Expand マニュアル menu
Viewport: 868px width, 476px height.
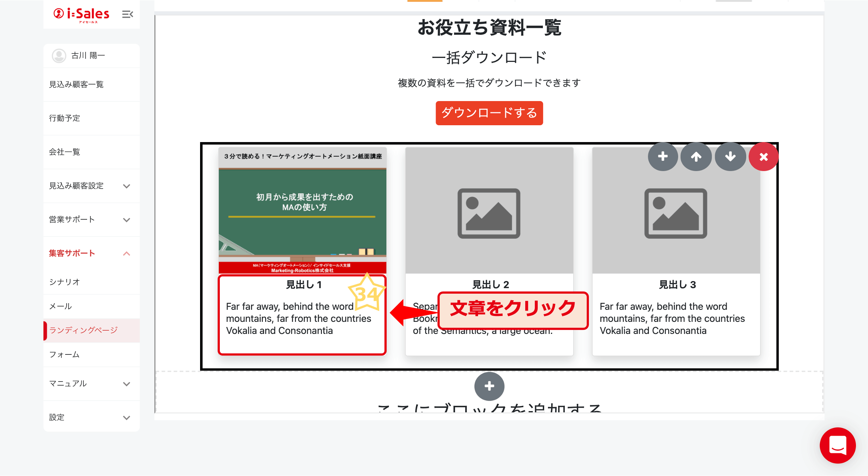click(127, 384)
